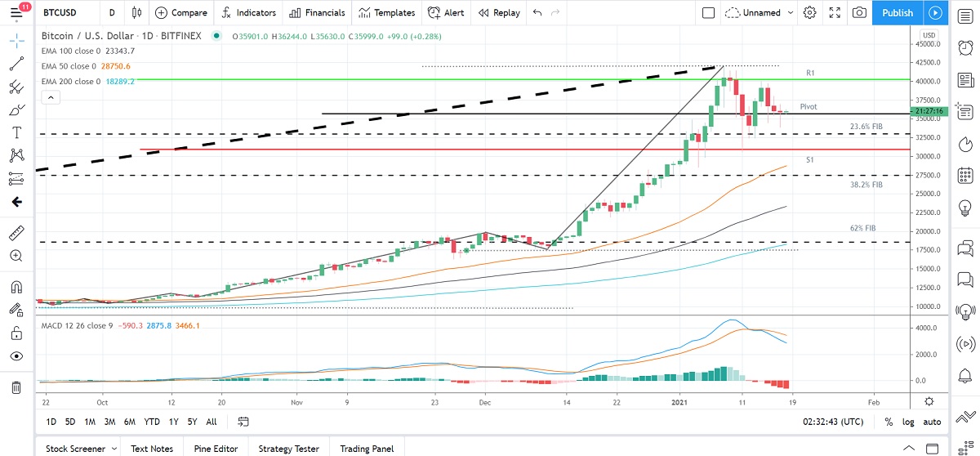Enter fullscreen mode

[x=835, y=13]
